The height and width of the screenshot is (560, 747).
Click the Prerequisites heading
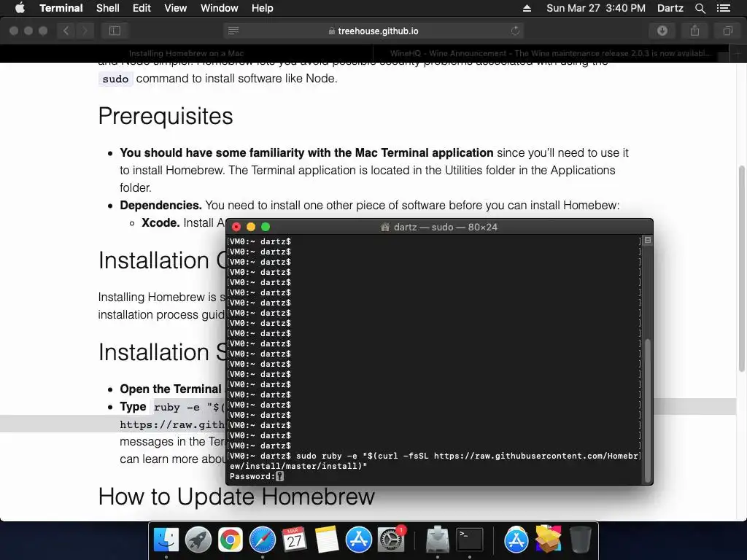(166, 116)
